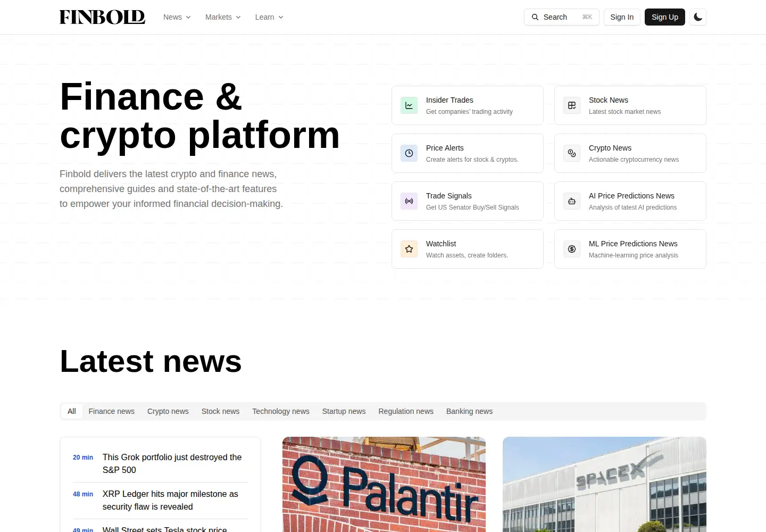Viewport: 766px width, 532px height.
Task: Show the Regulation news tab
Action: click(406, 411)
